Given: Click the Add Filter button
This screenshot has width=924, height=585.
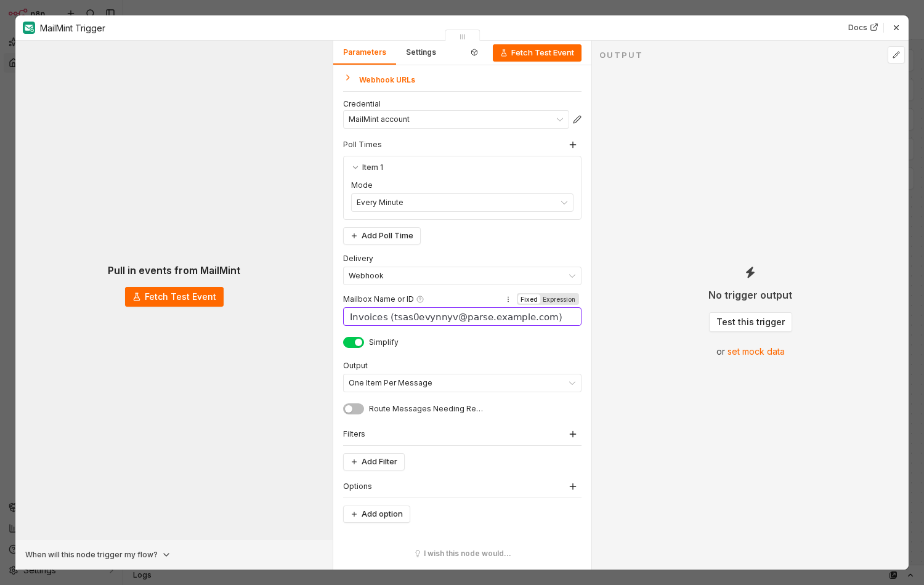Looking at the screenshot, I should pos(374,462).
